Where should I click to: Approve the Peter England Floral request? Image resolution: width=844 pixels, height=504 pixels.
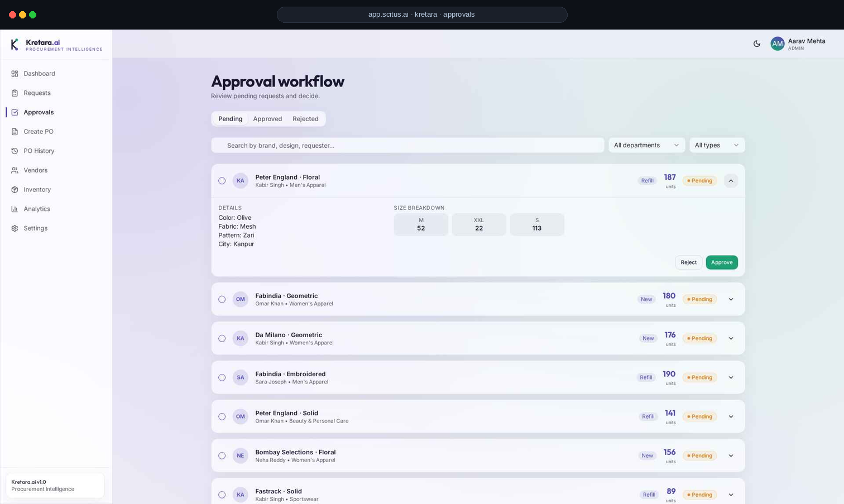[x=722, y=262]
